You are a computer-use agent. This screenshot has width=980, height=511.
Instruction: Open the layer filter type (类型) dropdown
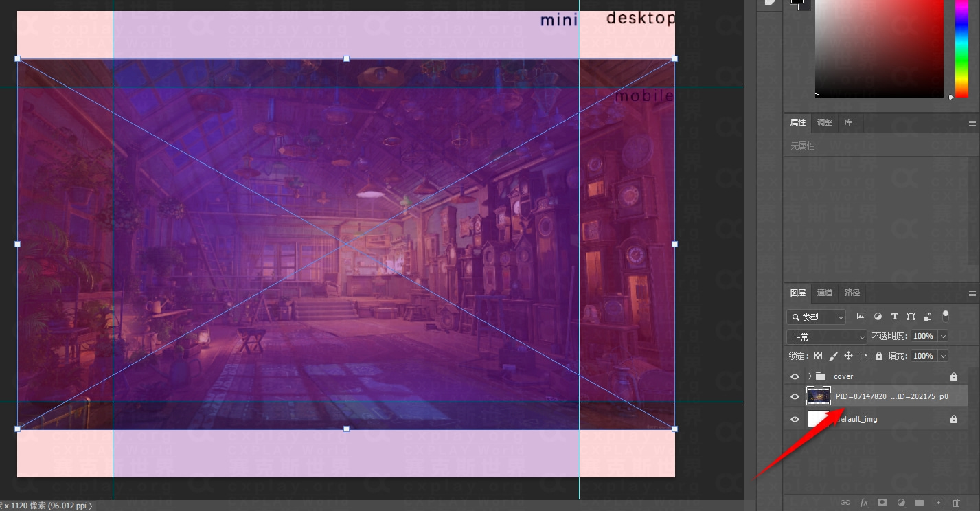coord(817,317)
